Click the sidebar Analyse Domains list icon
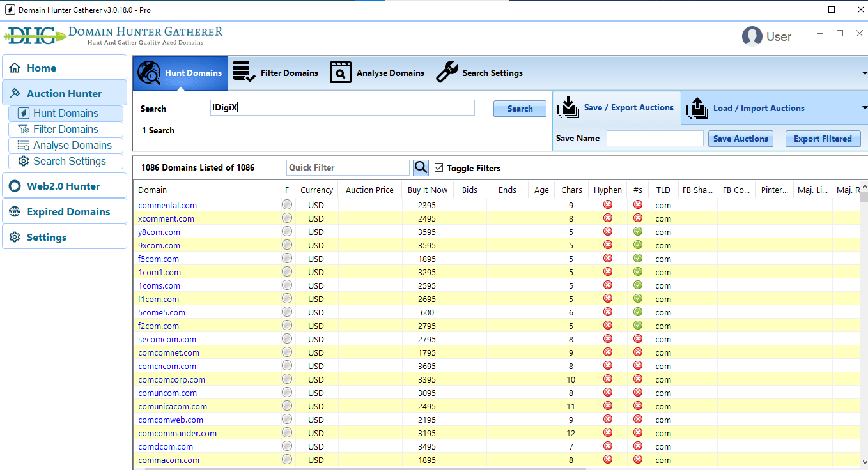This screenshot has height=470, width=868. (x=24, y=145)
